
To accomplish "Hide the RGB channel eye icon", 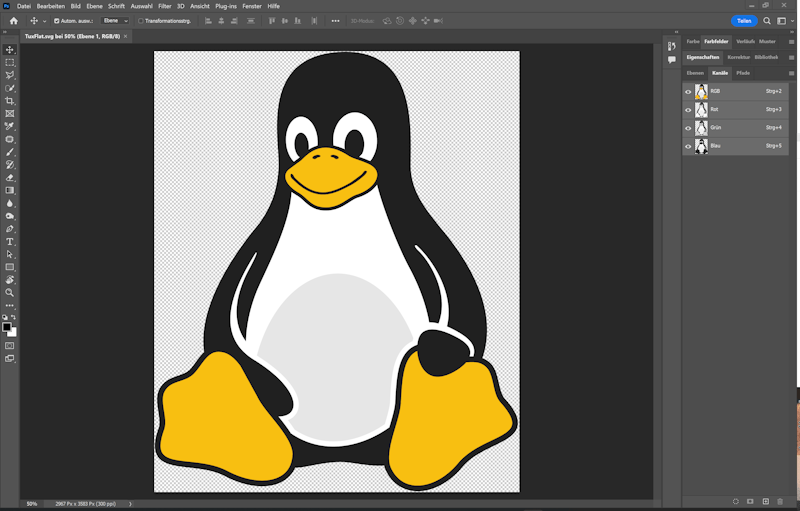I will tap(688, 92).
